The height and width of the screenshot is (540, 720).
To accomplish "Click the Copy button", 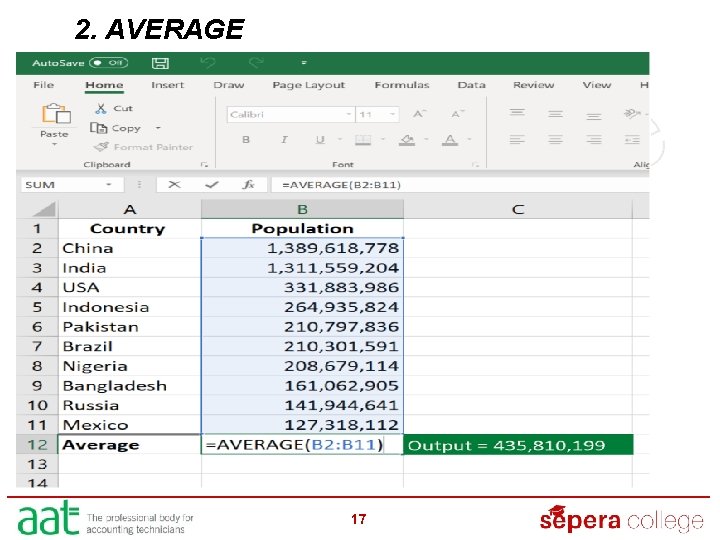I will (116, 128).
